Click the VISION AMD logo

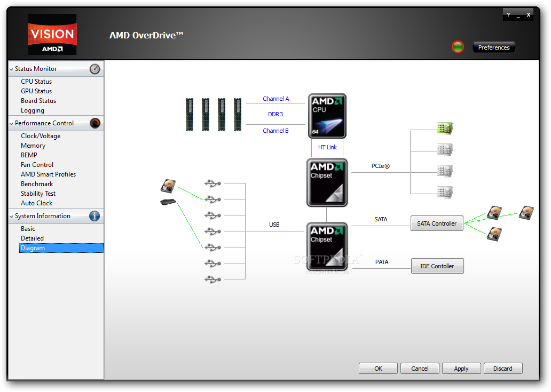point(52,34)
